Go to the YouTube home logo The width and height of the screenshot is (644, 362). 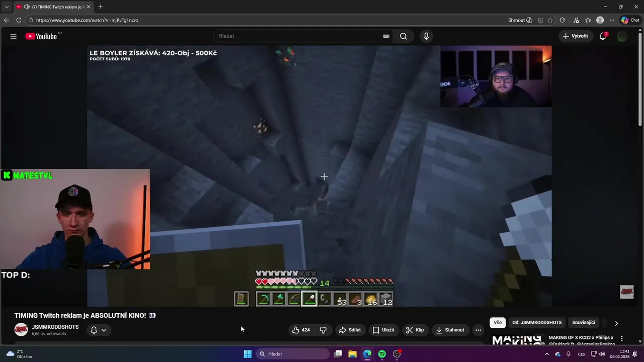click(41, 36)
